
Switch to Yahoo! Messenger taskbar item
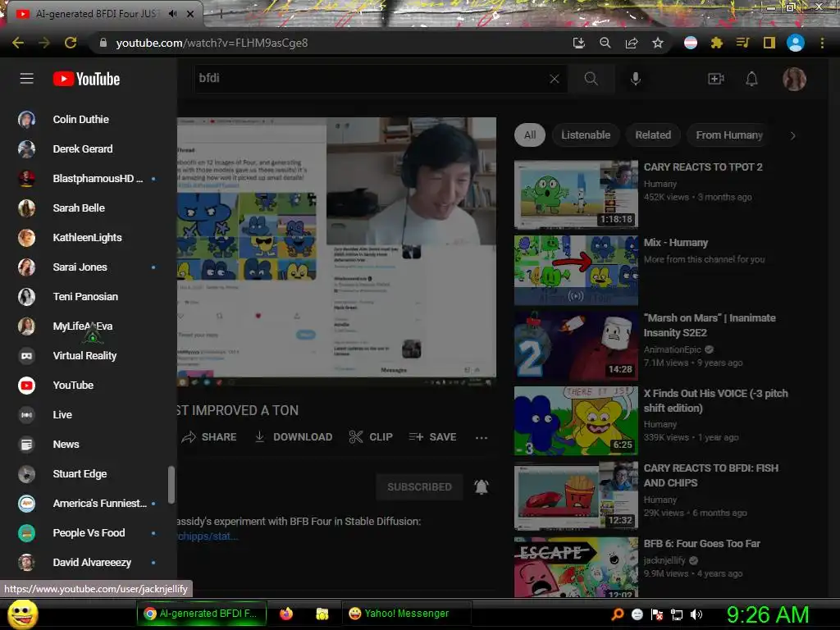coord(406,614)
